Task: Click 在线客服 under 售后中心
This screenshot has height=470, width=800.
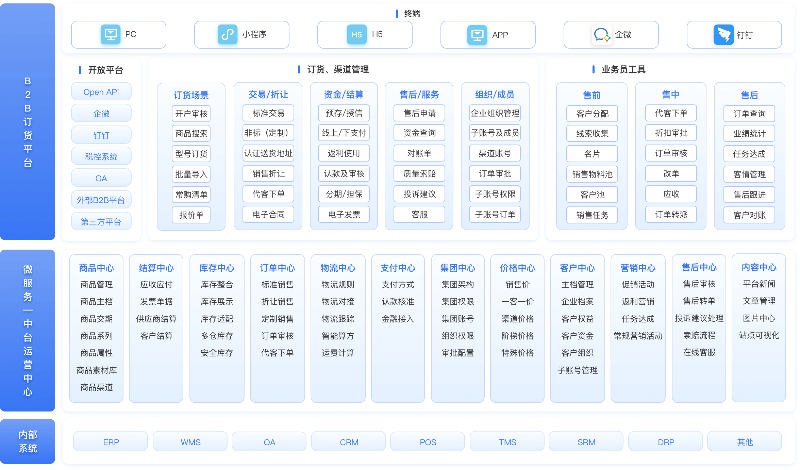Action: click(699, 352)
